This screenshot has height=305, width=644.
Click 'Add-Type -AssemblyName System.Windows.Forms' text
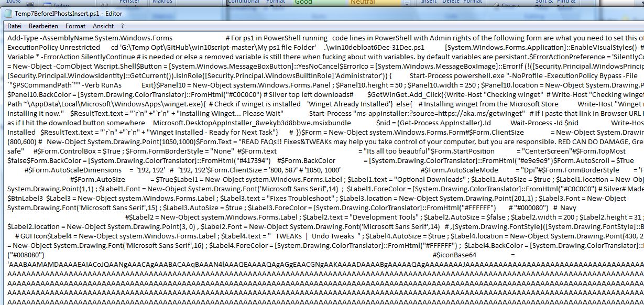coord(90,38)
